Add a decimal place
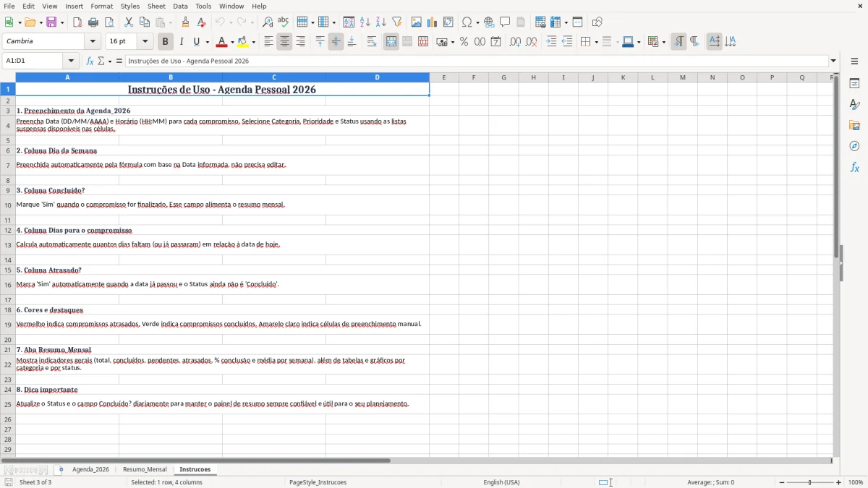 (516, 42)
